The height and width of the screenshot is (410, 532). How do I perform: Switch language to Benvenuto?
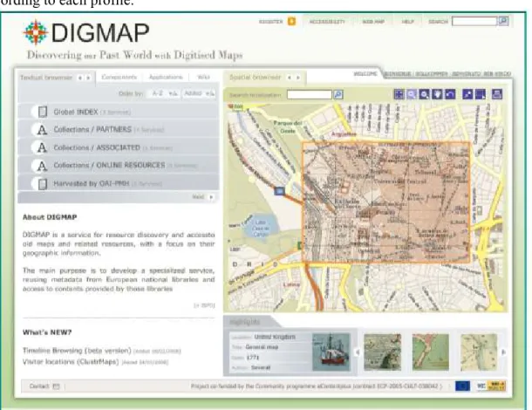coord(467,73)
